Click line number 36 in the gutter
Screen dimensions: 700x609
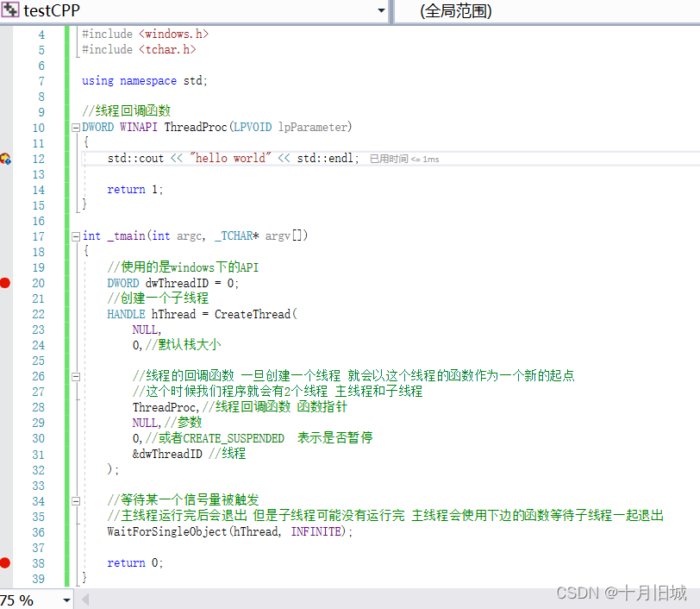[39, 532]
